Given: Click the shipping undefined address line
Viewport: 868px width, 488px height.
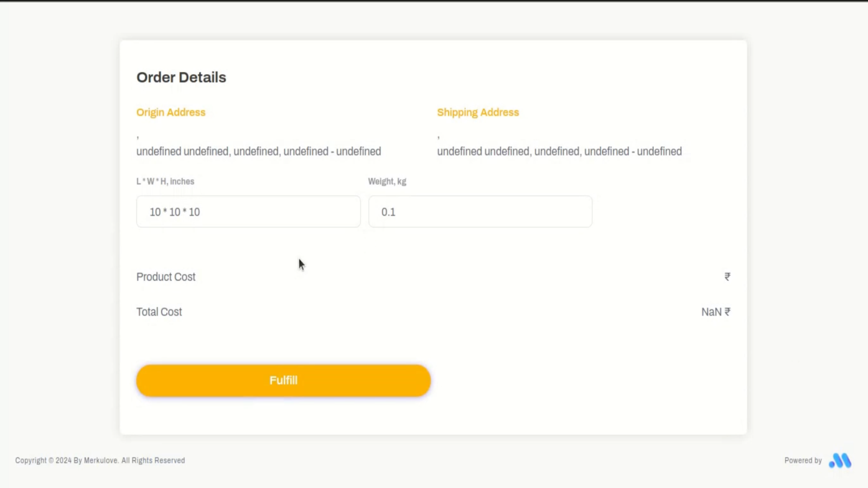Looking at the screenshot, I should [559, 151].
